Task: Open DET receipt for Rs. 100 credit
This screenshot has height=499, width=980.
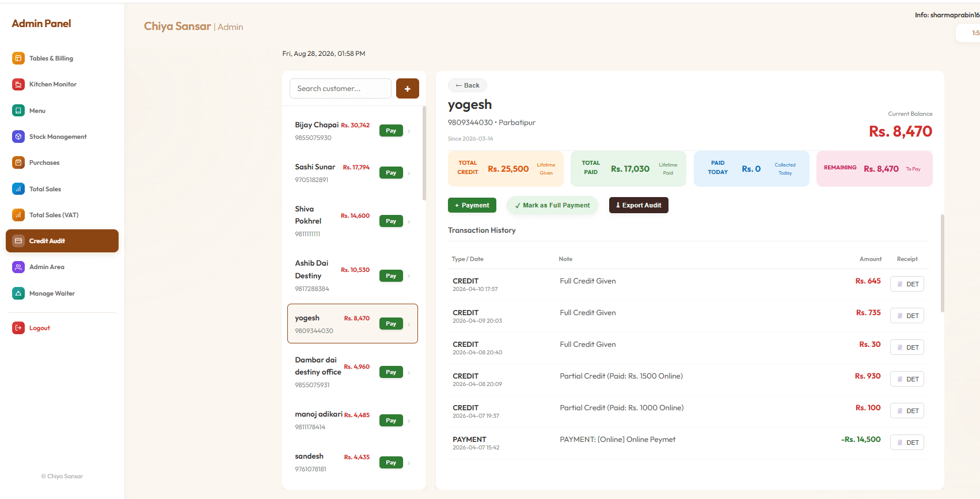Action: pos(907,411)
